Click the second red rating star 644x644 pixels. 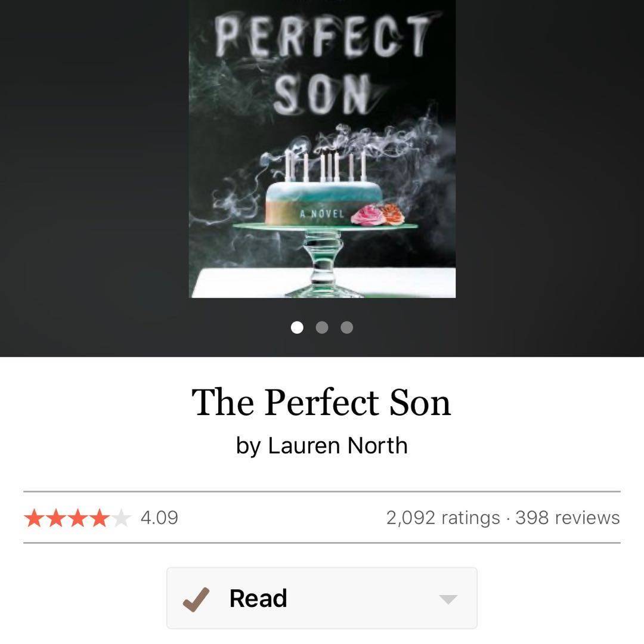click(x=55, y=518)
